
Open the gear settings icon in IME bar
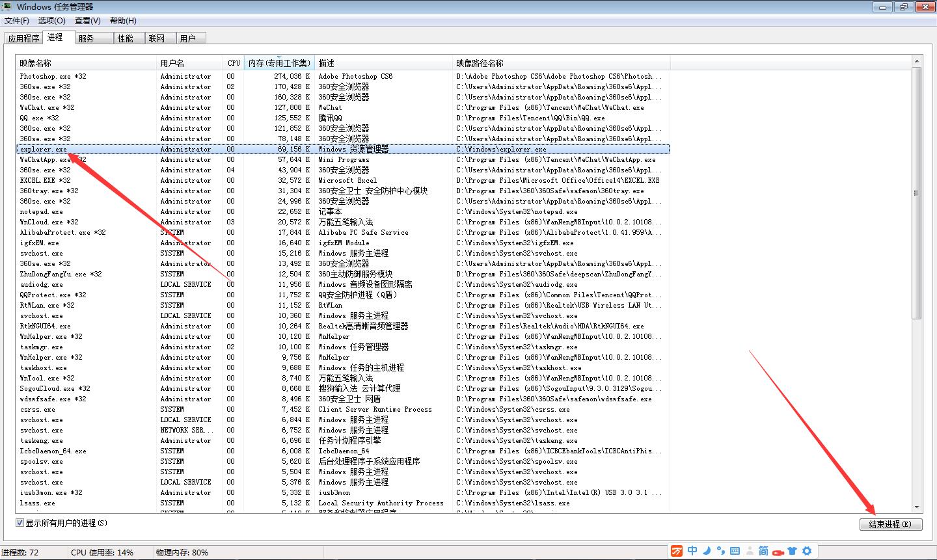[807, 551]
